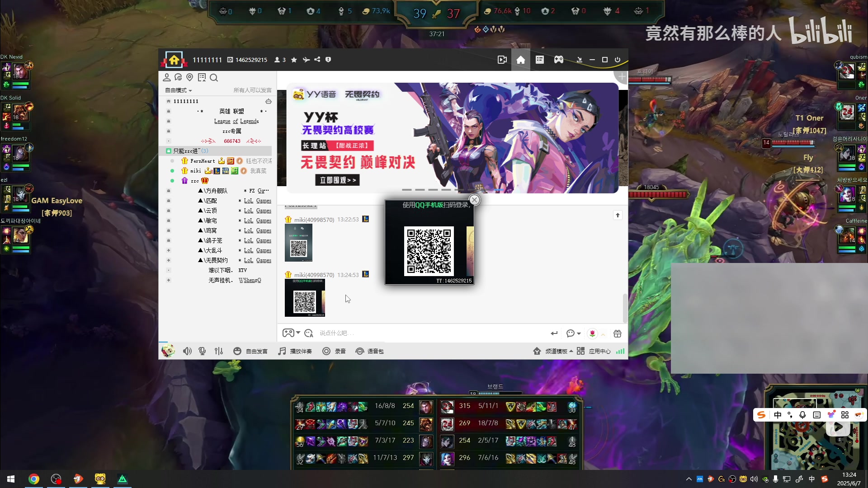Open the gift box icon
Image resolution: width=868 pixels, height=488 pixels.
pos(618,333)
